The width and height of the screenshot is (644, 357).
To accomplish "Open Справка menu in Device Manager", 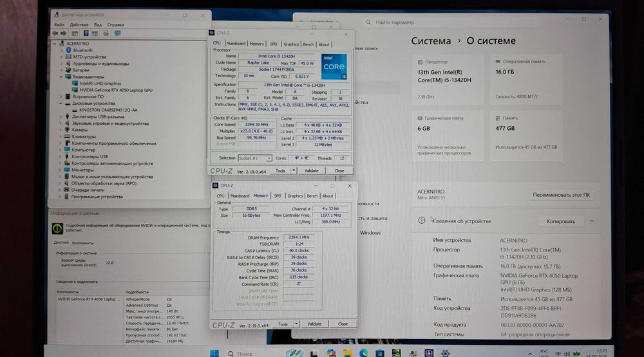I will coord(115,25).
